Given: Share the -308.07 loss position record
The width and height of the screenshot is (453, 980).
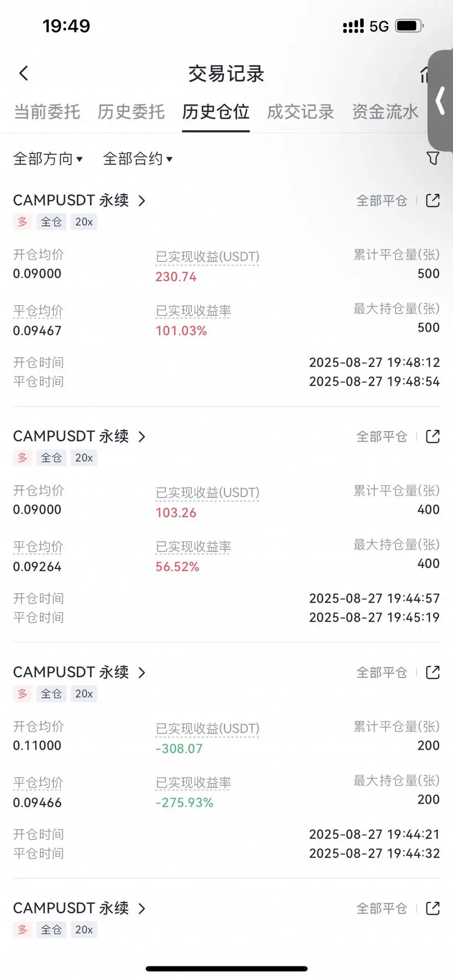Looking at the screenshot, I should [x=433, y=672].
